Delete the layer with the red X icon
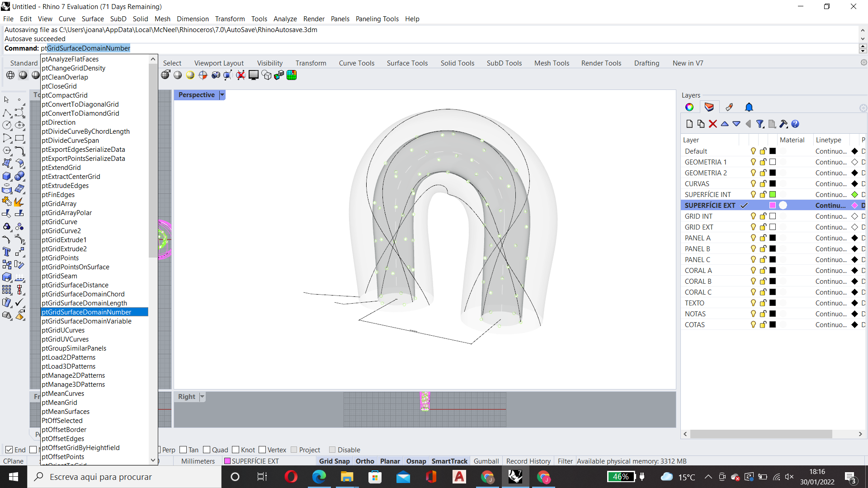This screenshot has height=488, width=868. (x=712, y=124)
